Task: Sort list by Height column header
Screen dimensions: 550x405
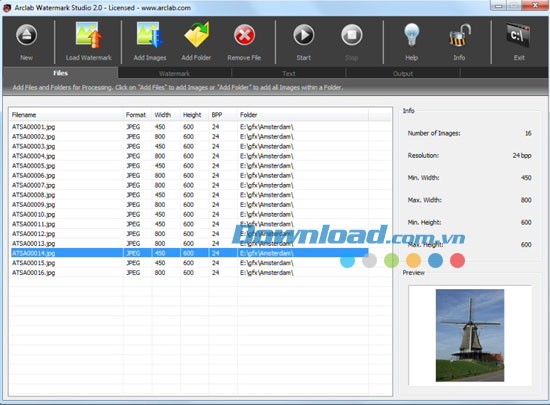Action: 195,115
